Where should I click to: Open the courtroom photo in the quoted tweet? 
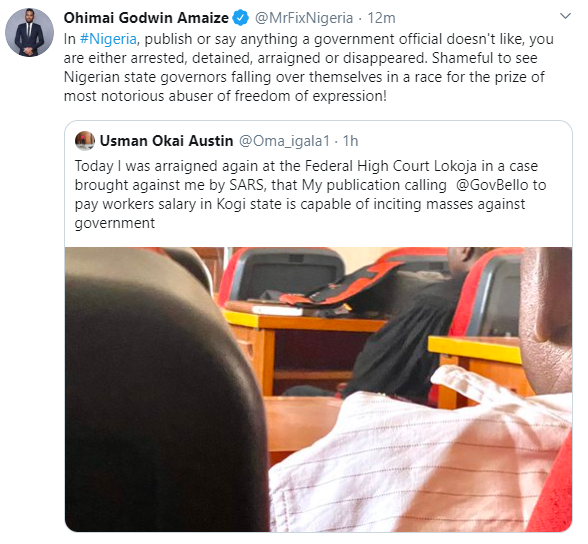click(318, 389)
